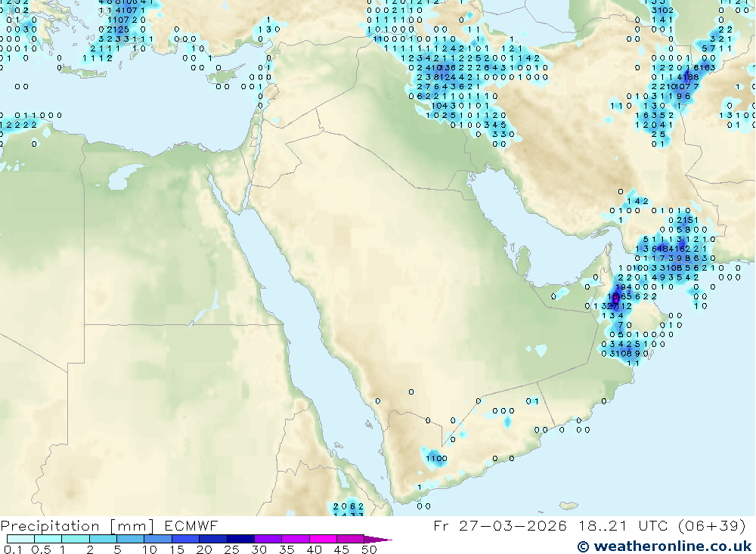Screen dimensions: 756x554
Task: Click the '2062' rainfall values near Djibouti
Action: point(348,506)
